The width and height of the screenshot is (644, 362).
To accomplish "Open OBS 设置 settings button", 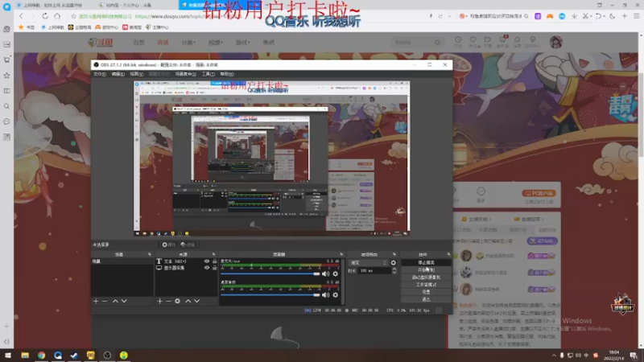I will coord(426,292).
